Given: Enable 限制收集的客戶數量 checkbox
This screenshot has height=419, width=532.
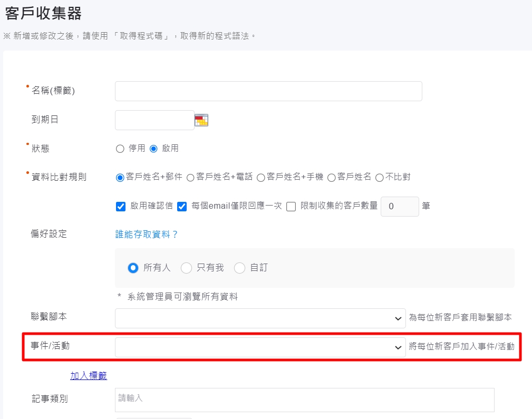Looking at the screenshot, I should coord(291,207).
